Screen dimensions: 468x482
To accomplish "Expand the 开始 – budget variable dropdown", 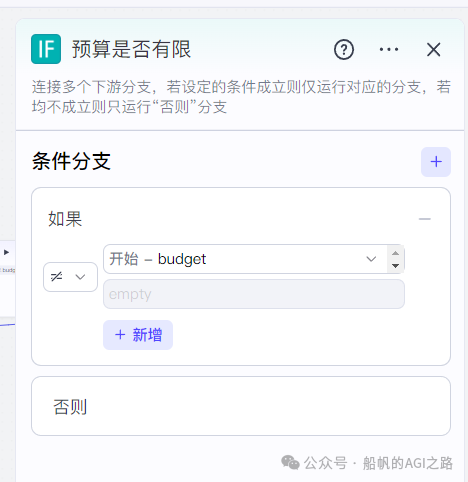I will 245,259.
